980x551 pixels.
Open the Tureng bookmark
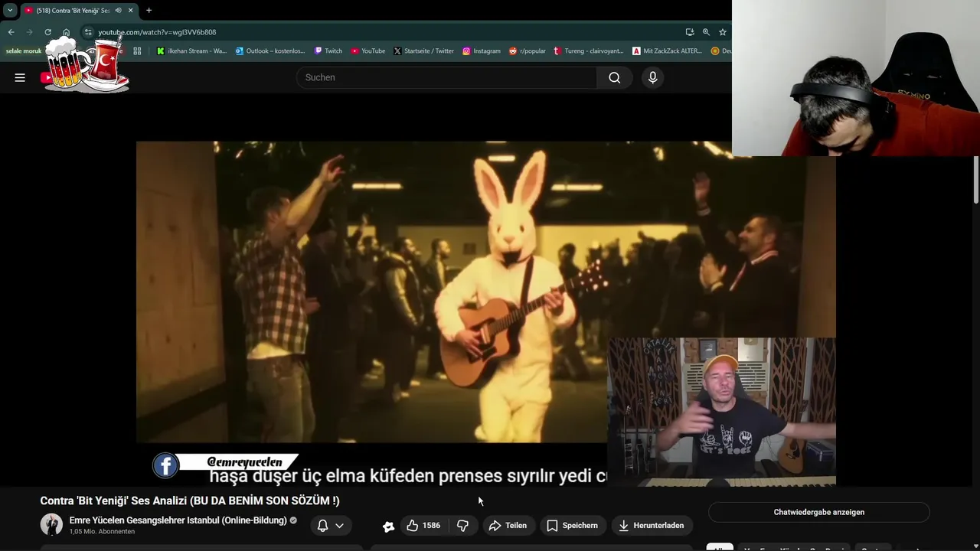click(x=589, y=51)
